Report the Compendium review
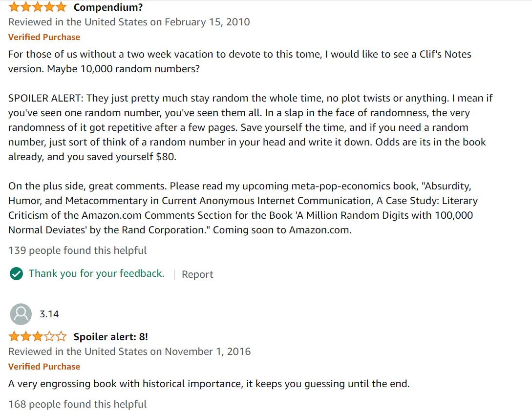This screenshot has width=532, height=413. pyautogui.click(x=197, y=274)
